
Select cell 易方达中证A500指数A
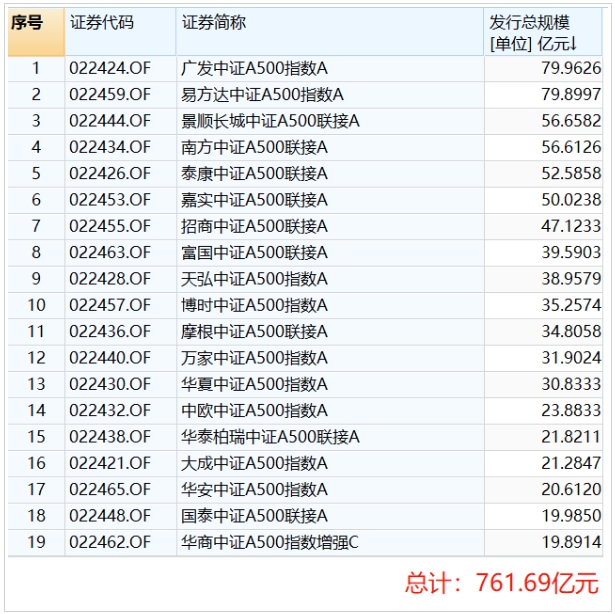point(330,95)
